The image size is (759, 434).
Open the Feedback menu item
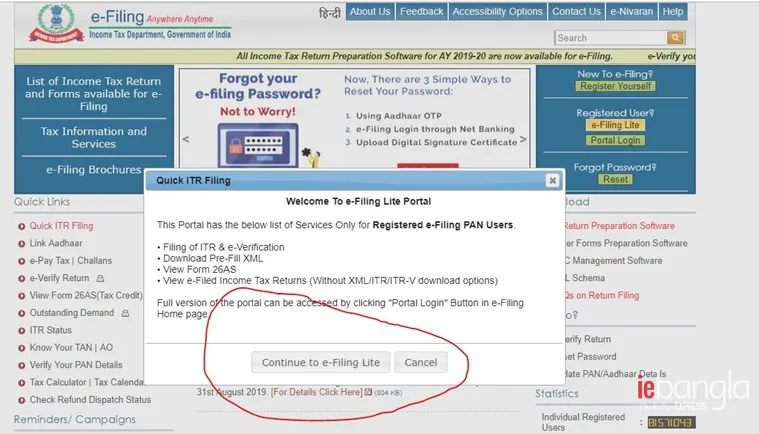tap(421, 12)
